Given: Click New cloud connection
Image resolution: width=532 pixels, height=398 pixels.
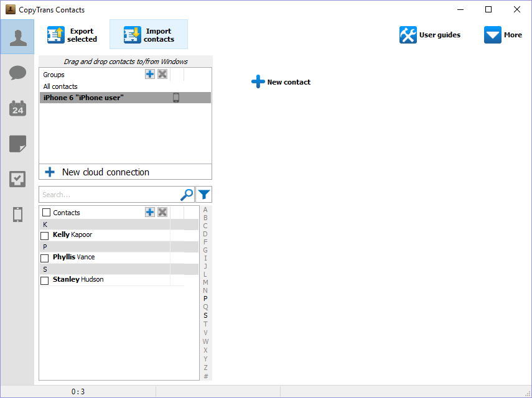Looking at the screenshot, I should pyautogui.click(x=125, y=172).
